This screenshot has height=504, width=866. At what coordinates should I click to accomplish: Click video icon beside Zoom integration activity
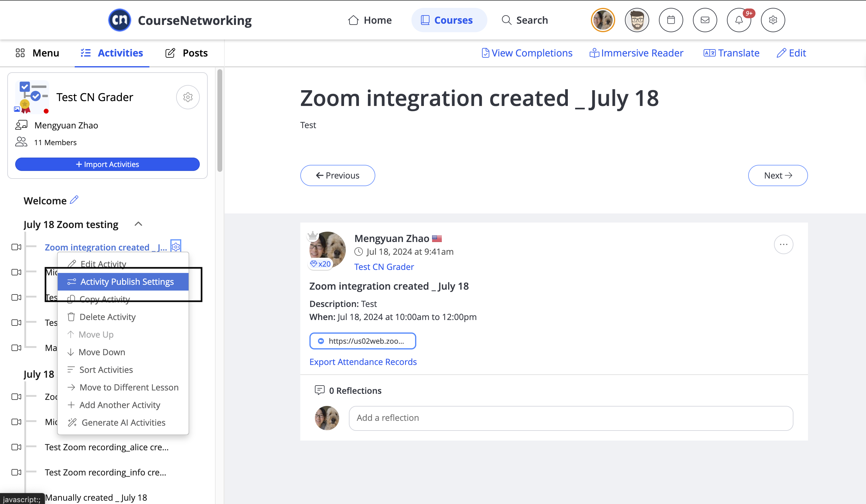click(x=16, y=247)
